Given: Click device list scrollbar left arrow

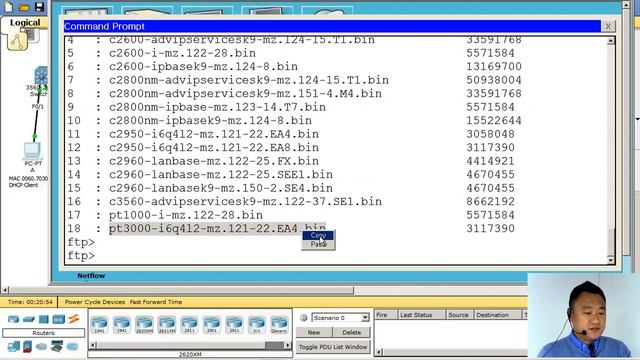Looking at the screenshot, I should (93, 345).
